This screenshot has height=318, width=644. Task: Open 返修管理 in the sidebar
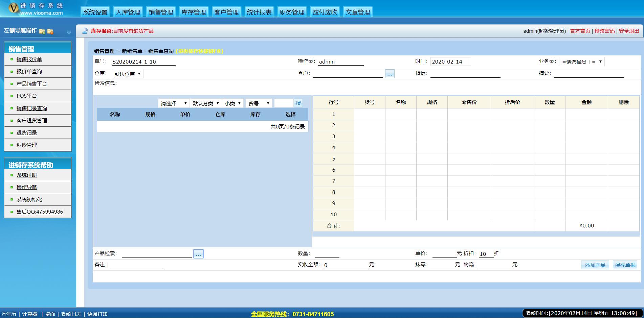[27, 145]
